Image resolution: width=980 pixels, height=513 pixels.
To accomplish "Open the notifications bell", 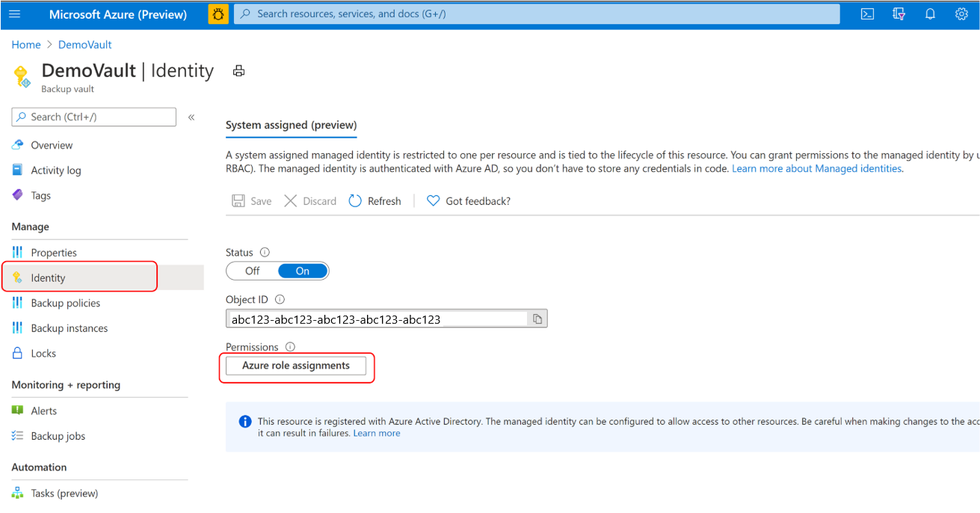I will point(930,14).
